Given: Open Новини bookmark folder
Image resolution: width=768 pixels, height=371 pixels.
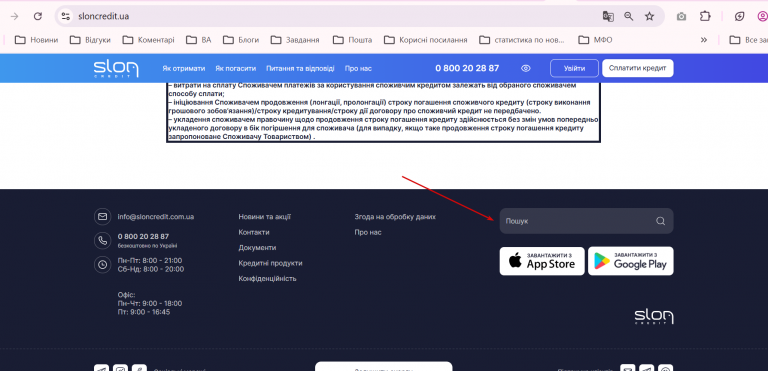Looking at the screenshot, I should click(37, 40).
